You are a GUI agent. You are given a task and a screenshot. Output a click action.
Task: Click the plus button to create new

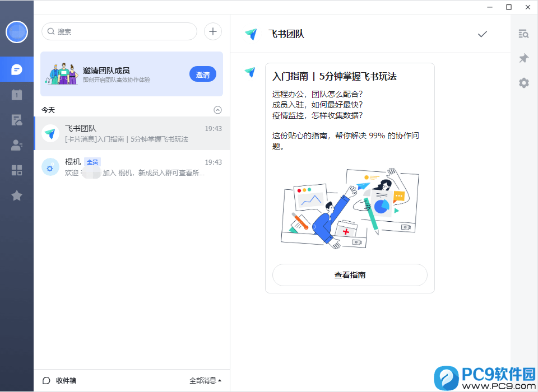point(213,31)
